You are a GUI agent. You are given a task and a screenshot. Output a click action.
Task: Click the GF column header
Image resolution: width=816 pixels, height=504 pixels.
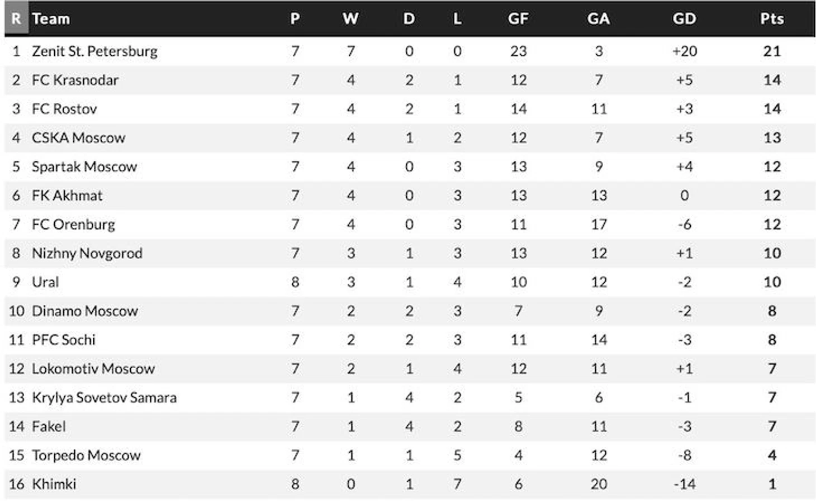coord(518,18)
